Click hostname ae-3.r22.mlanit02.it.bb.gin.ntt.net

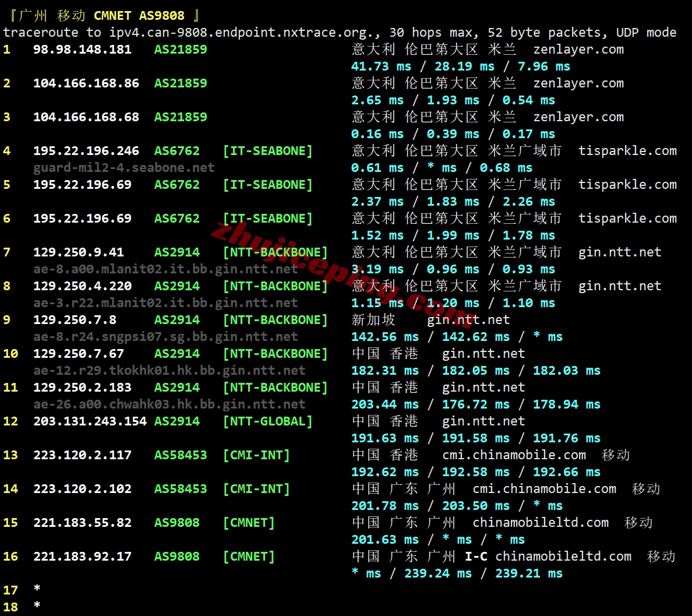(x=165, y=303)
